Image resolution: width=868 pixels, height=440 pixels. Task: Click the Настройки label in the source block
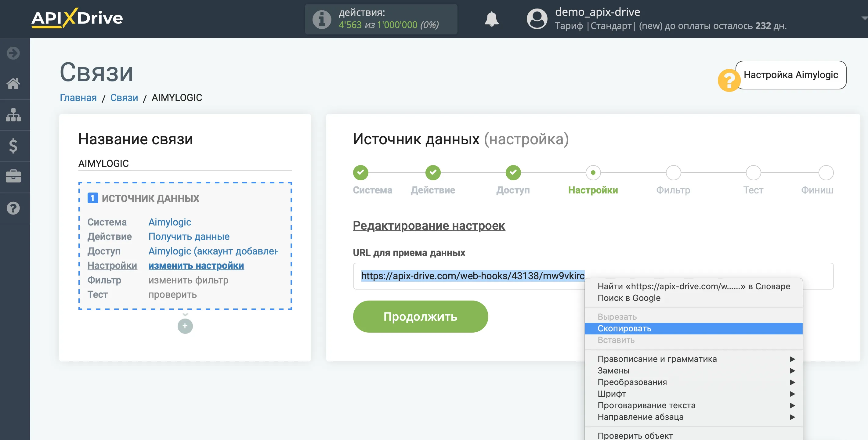coord(112,265)
